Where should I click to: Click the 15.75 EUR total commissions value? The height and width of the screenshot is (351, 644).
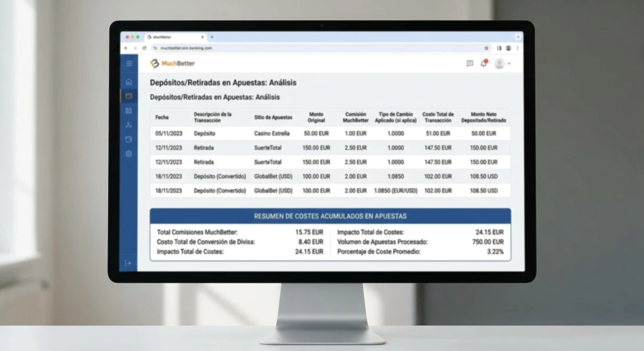309,232
